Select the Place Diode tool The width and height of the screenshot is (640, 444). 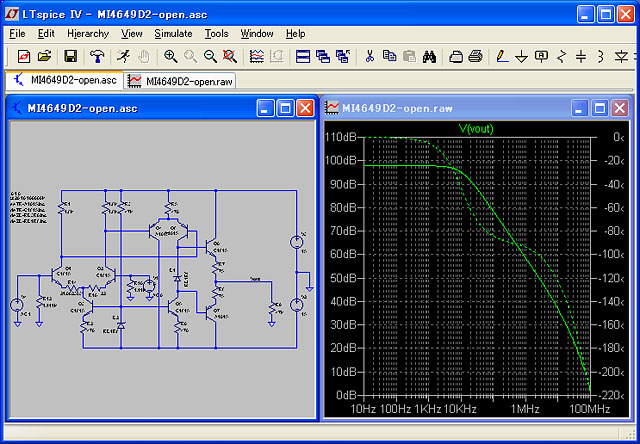coord(622,56)
